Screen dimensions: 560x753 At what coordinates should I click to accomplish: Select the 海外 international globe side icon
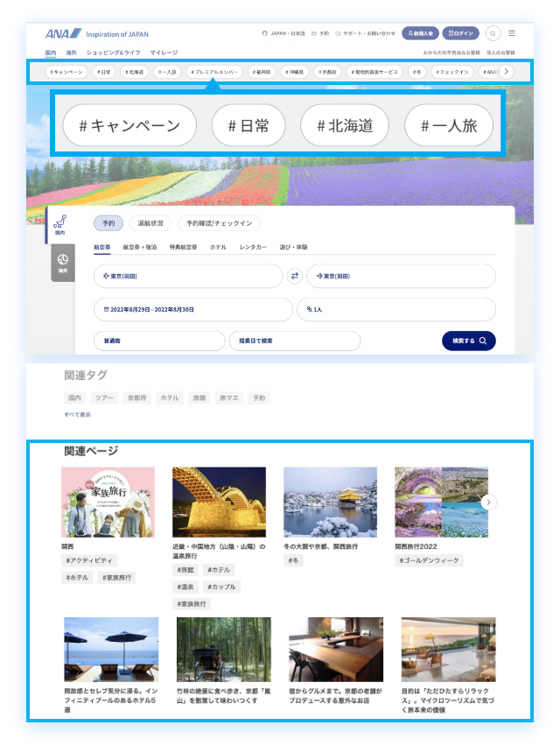click(62, 263)
